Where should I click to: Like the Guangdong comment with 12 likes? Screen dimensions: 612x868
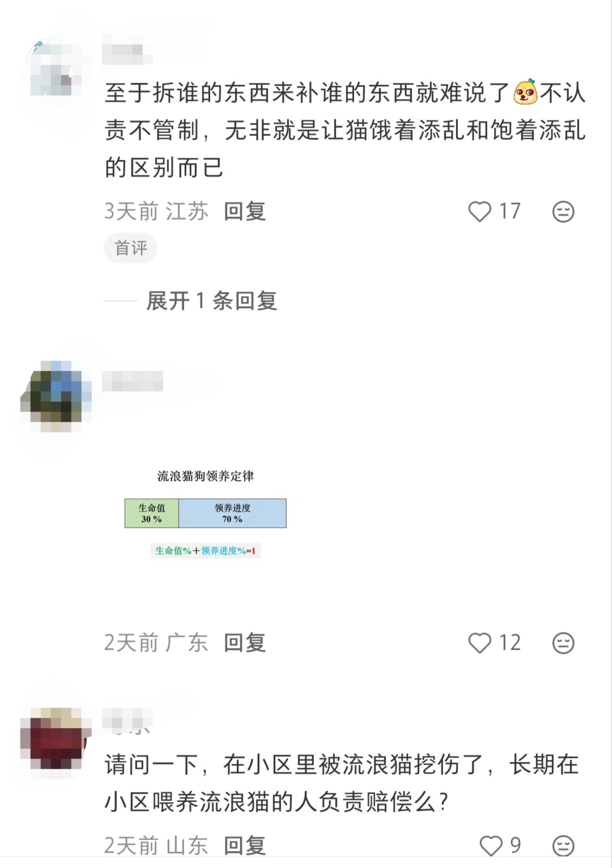479,643
